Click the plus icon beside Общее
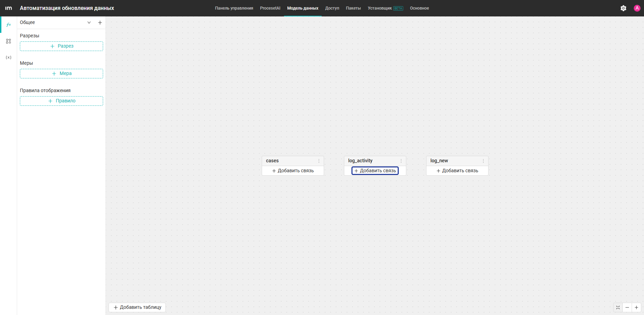 point(100,23)
